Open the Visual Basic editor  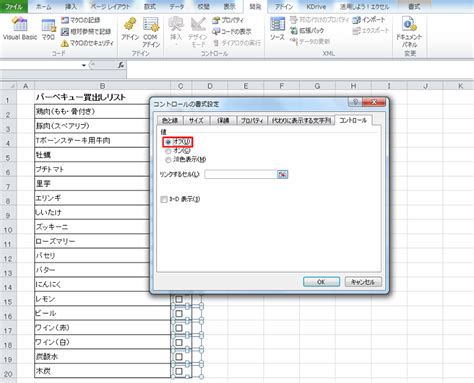20,29
